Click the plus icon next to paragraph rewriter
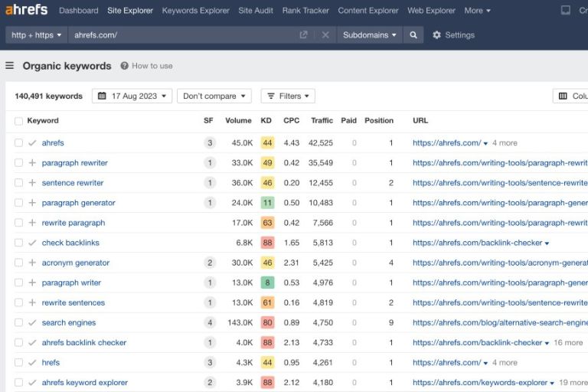The height and width of the screenshot is (392, 588). [32, 163]
